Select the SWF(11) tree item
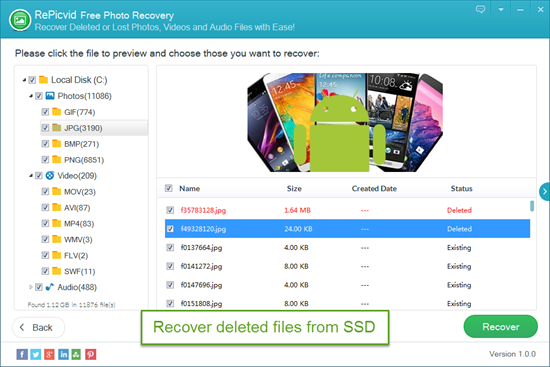 coord(80,271)
